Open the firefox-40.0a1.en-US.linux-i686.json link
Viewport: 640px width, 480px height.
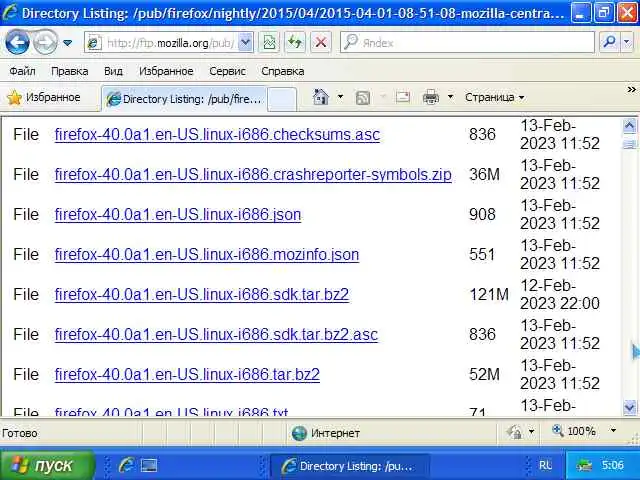[178, 214]
